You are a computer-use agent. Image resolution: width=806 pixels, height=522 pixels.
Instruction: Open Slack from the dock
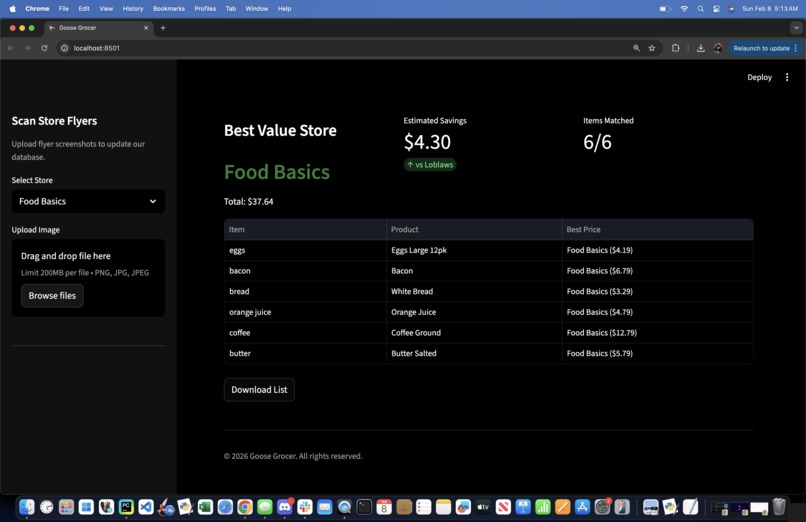[304, 507]
